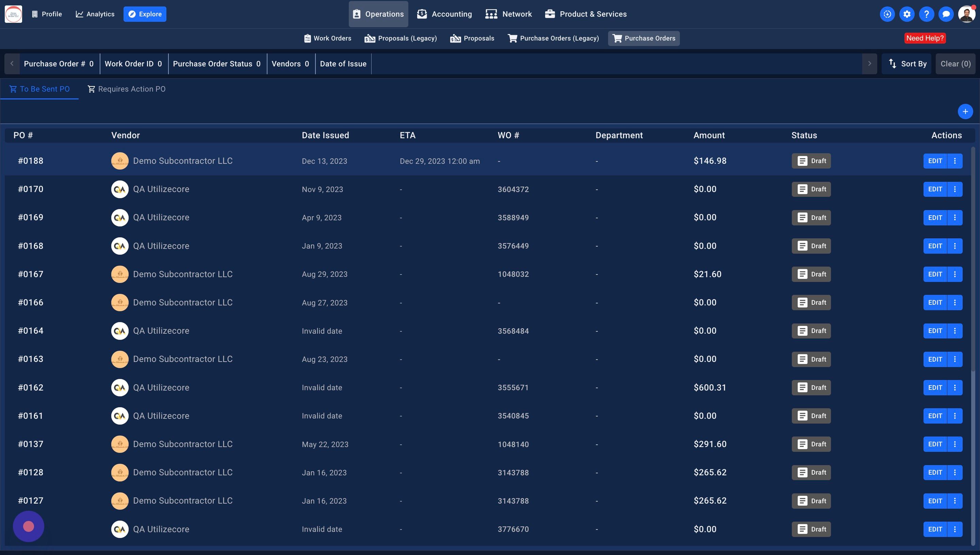Screen dimensions: 980x555
Task: Switch to Requires Action PO tab
Action: point(127,89)
